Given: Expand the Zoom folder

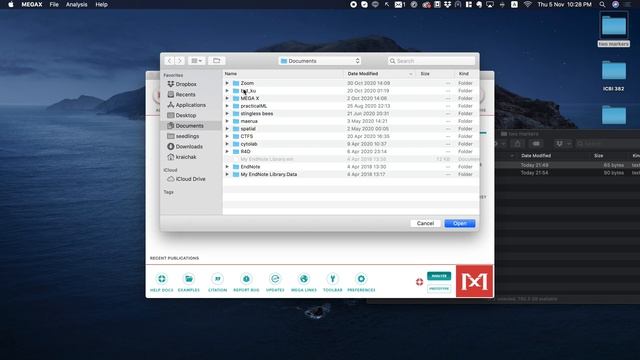Looking at the screenshot, I should 227,83.
